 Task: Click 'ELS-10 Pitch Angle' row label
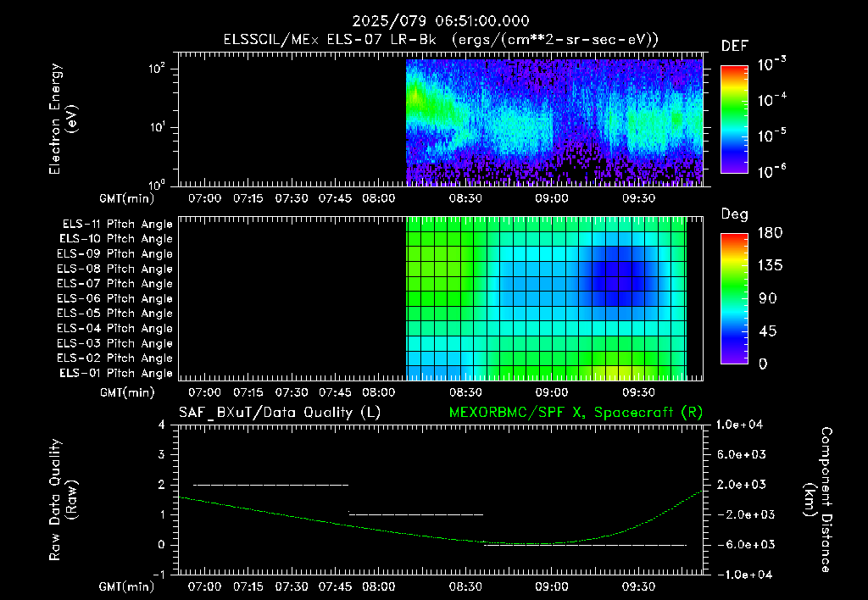[x=116, y=239]
